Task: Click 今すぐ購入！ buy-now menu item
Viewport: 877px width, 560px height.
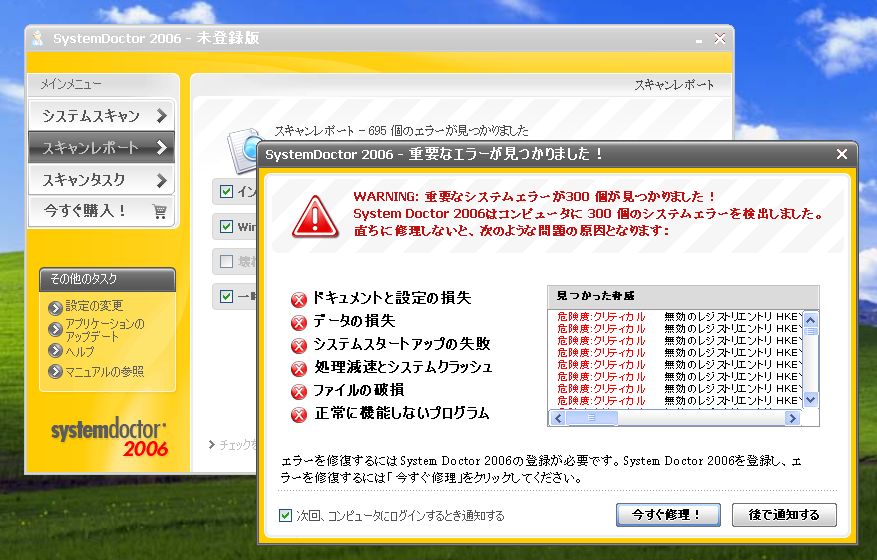Action: [x=101, y=211]
